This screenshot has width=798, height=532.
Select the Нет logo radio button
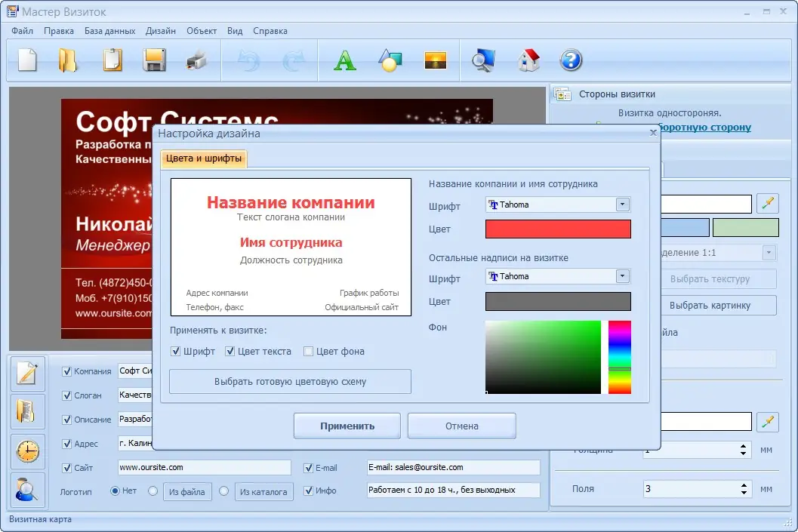(115, 490)
